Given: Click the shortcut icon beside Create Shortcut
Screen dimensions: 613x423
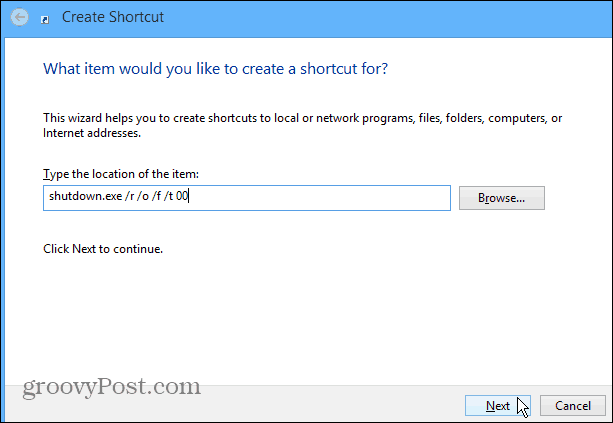Looking at the screenshot, I should pos(45,20).
